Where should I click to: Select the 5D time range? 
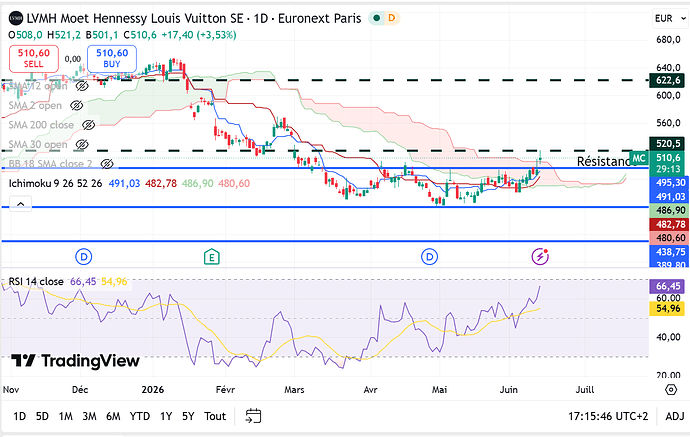(42, 416)
